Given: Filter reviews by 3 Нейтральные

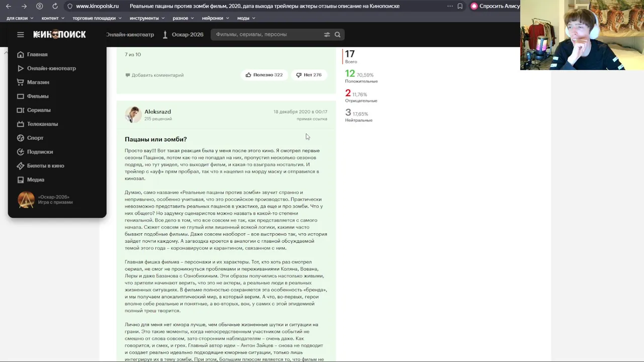Looking at the screenshot, I should [358, 115].
